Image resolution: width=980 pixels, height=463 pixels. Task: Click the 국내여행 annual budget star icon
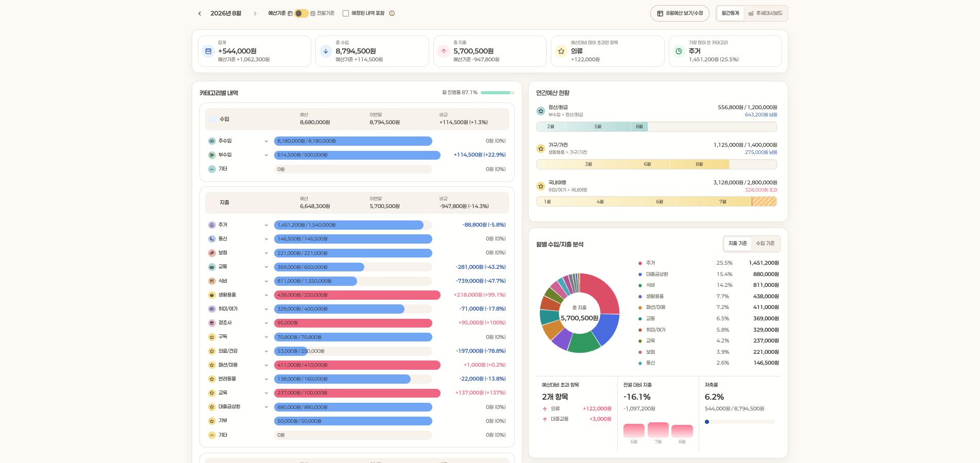click(x=540, y=186)
